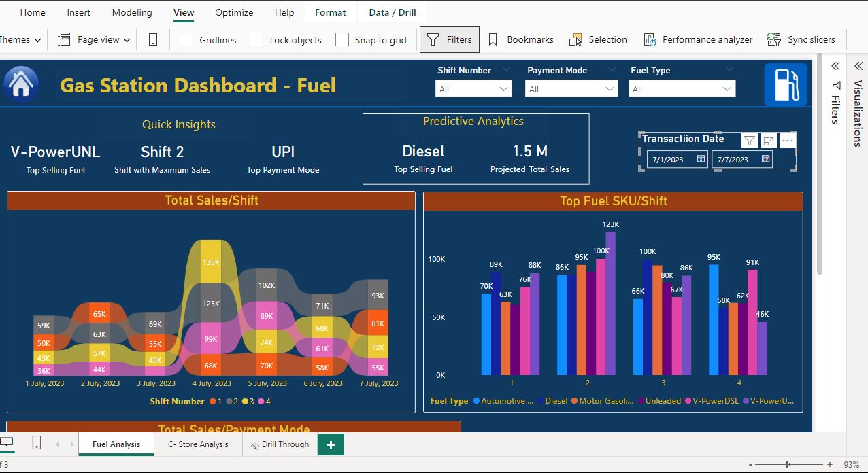
Task: Switch to mobile layout view icon
Action: (153, 40)
